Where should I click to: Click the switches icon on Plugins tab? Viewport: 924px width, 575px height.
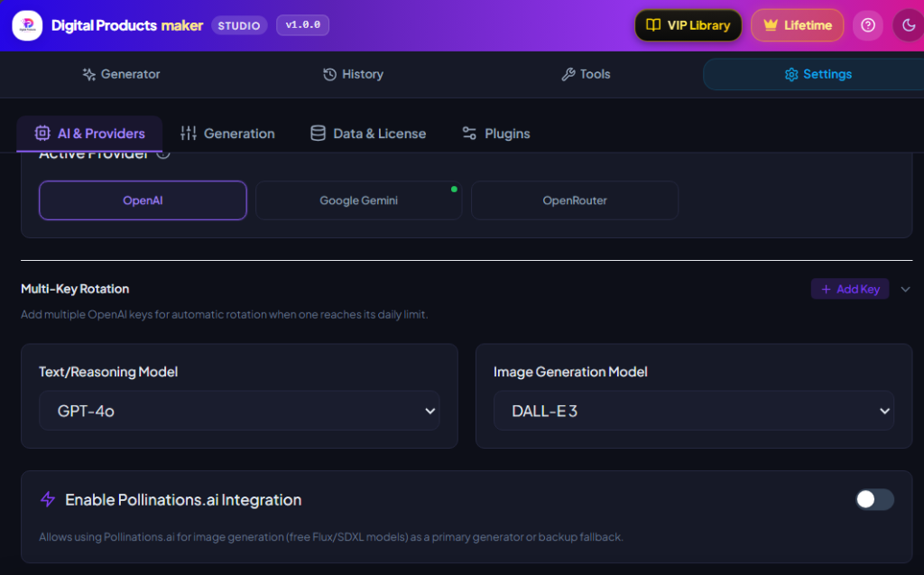point(469,134)
